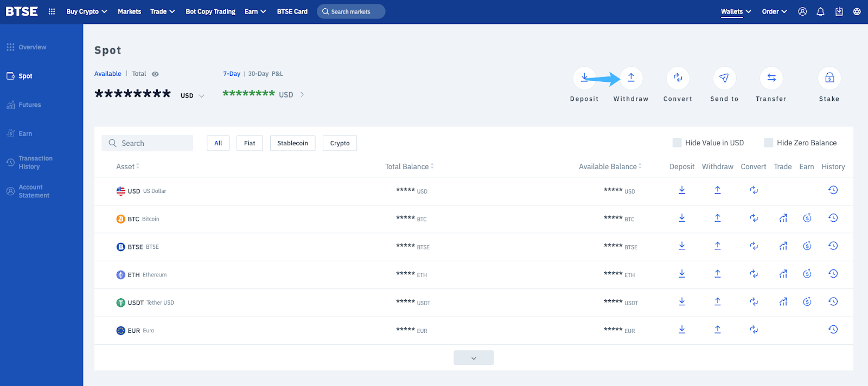Click the Convert circle icon
The height and width of the screenshot is (386, 868).
pos(678,78)
